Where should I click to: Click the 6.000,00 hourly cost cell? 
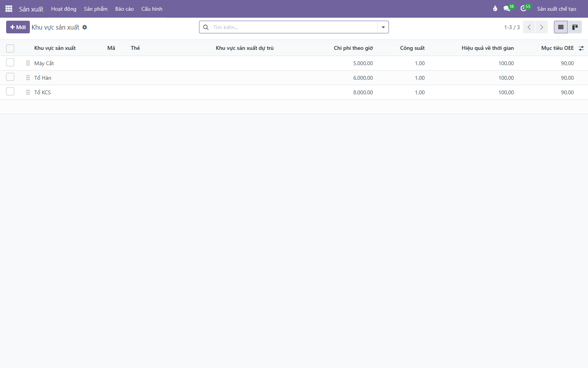click(363, 78)
